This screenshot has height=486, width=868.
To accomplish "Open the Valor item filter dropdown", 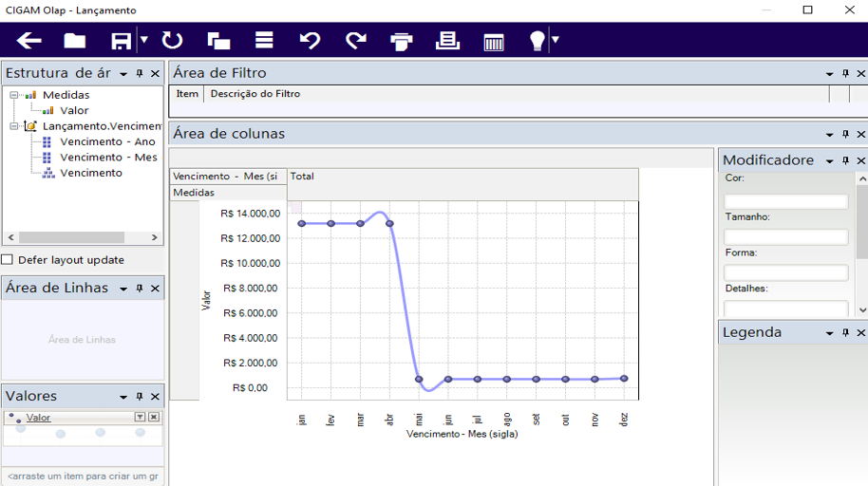I will coord(140,418).
